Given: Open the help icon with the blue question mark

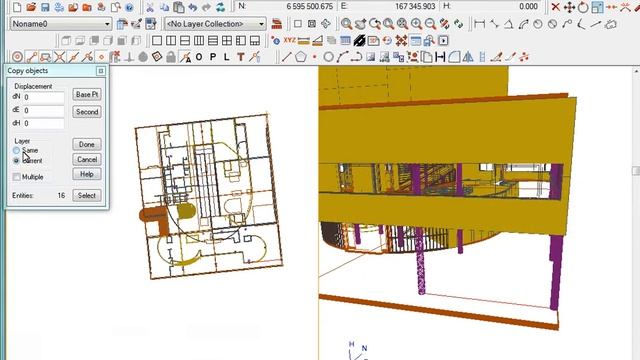Looking at the screenshot, I should [129, 7].
